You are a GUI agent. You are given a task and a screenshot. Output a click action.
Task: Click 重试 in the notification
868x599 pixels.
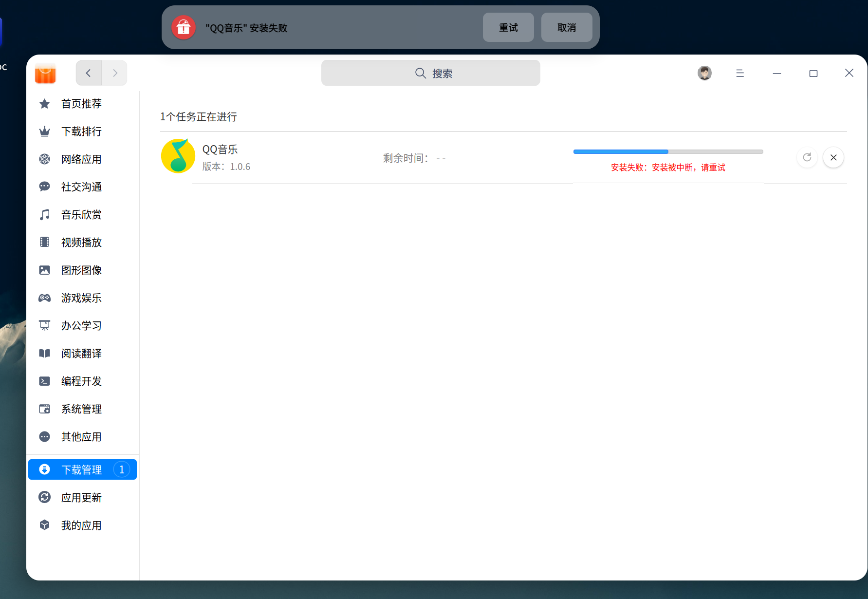click(x=508, y=28)
